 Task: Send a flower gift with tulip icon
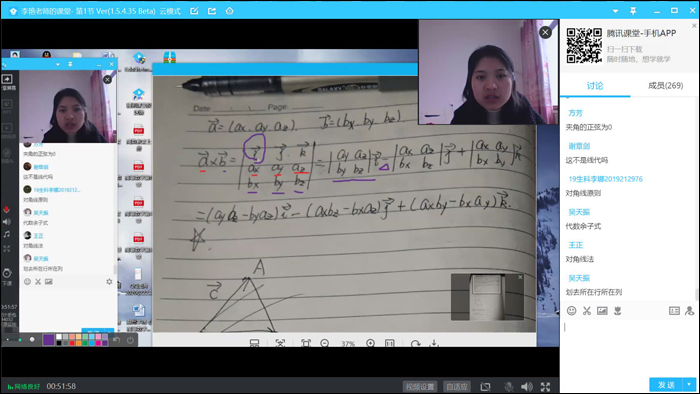(x=618, y=311)
